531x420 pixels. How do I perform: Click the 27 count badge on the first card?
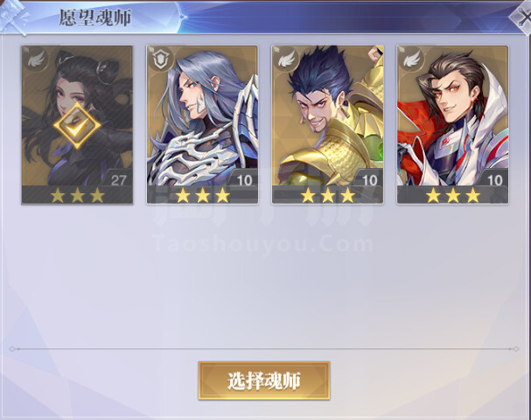[118, 180]
